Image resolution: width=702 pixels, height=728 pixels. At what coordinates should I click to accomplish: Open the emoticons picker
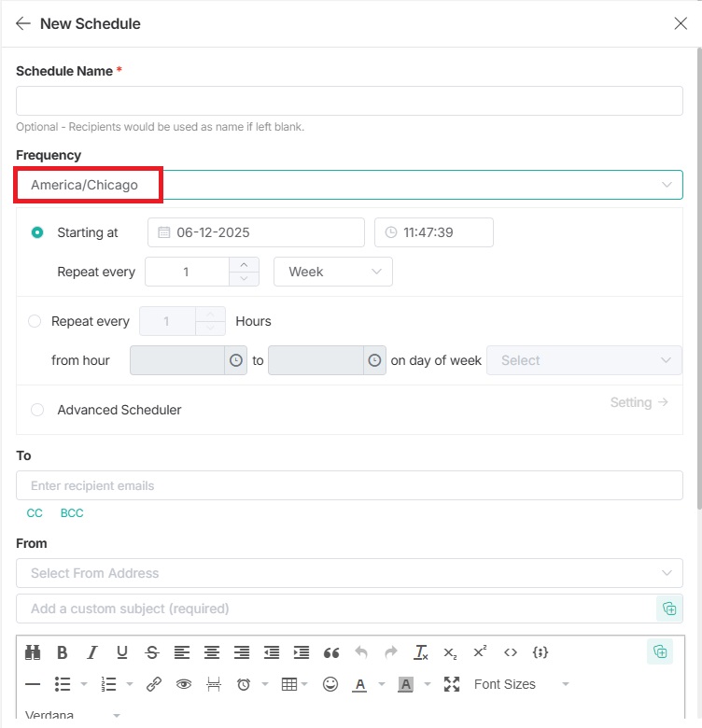tap(330, 684)
